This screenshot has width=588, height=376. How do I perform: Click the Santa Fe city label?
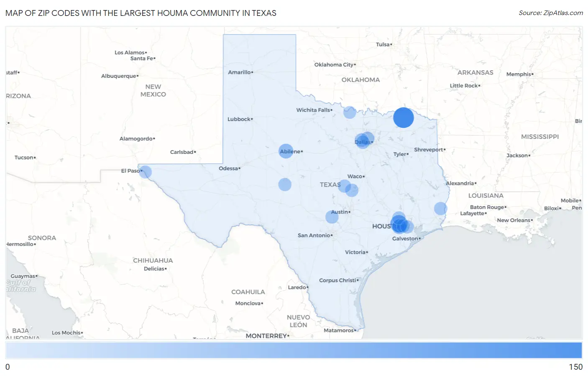[x=141, y=59]
